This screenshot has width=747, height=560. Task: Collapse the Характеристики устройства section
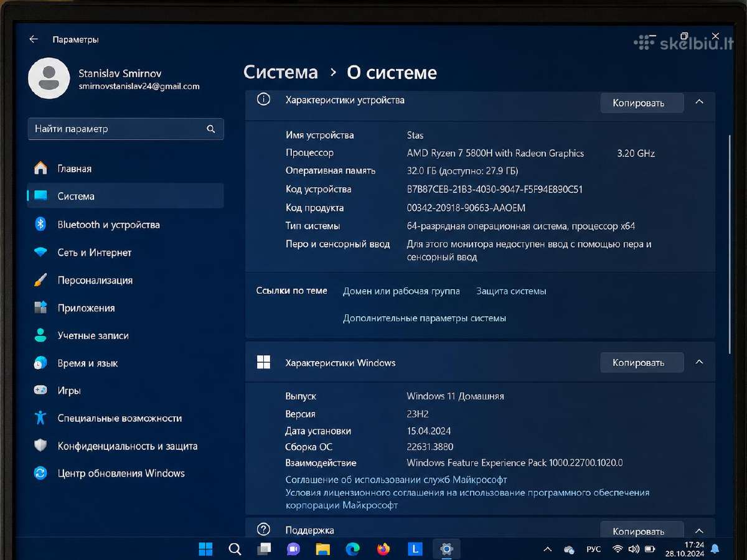699,102
